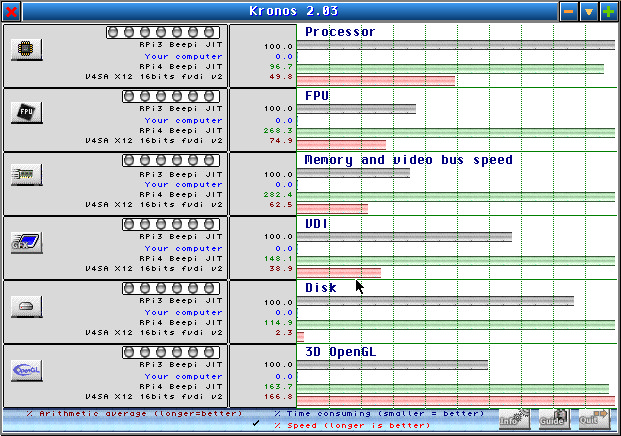Click the 'Processor' graph heading
The height and width of the screenshot is (436, 621).
(340, 32)
